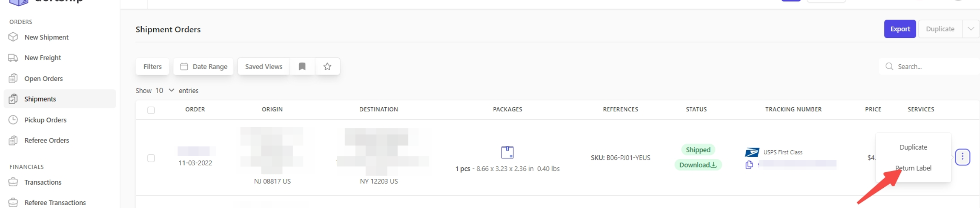Choose Duplicate in the row popup menu
Screen dimensions: 980x208
pyautogui.click(x=913, y=147)
